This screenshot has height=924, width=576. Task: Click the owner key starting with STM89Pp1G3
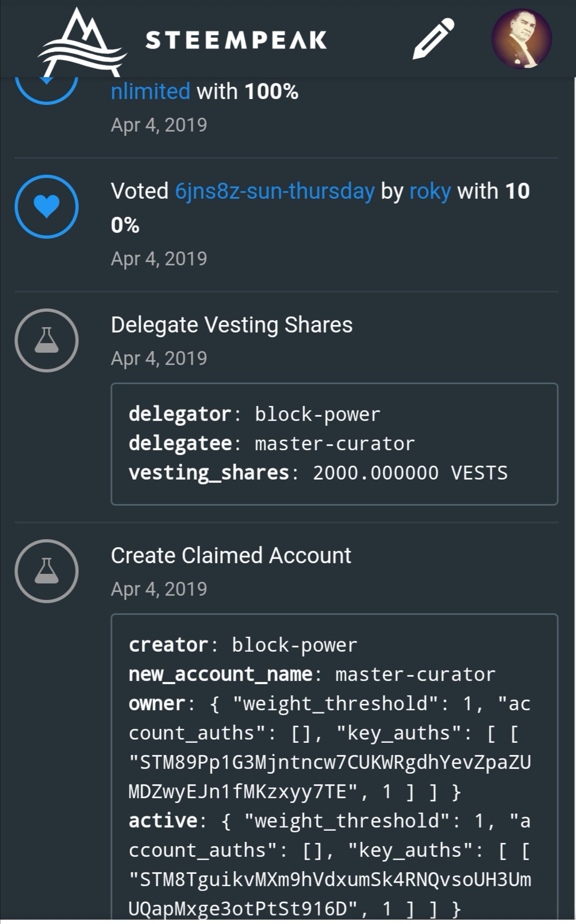(x=330, y=762)
